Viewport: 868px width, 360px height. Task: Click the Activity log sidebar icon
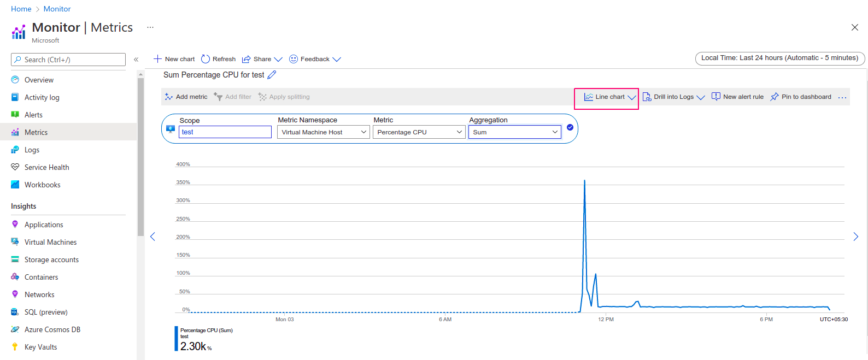pos(15,97)
